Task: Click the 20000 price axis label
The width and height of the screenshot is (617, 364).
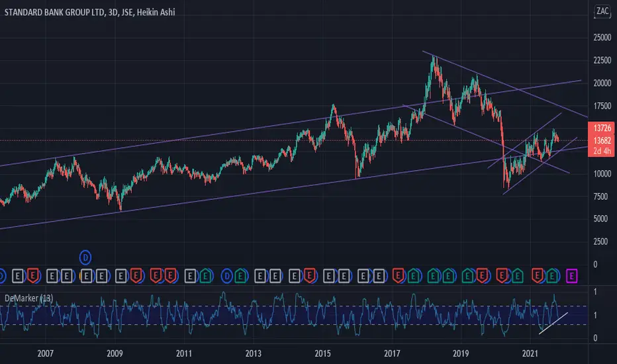Action: coord(602,83)
